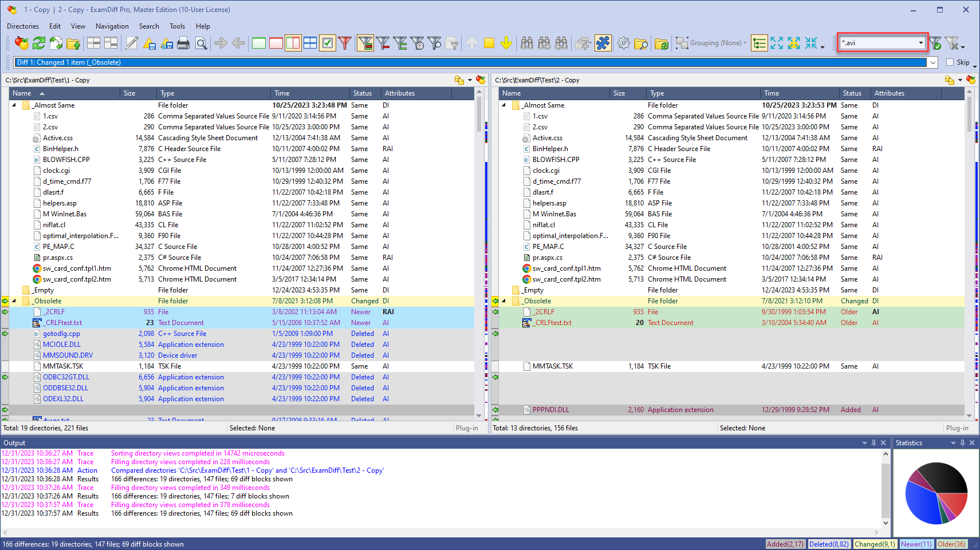Toggle the blue grid view button
Image resolution: width=980 pixels, height=550 pixels.
pyautogui.click(x=310, y=43)
